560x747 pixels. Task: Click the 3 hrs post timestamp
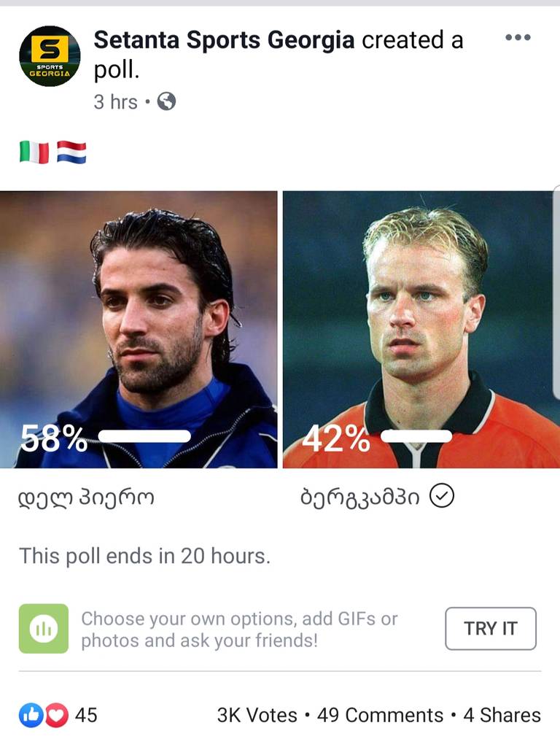(115, 102)
